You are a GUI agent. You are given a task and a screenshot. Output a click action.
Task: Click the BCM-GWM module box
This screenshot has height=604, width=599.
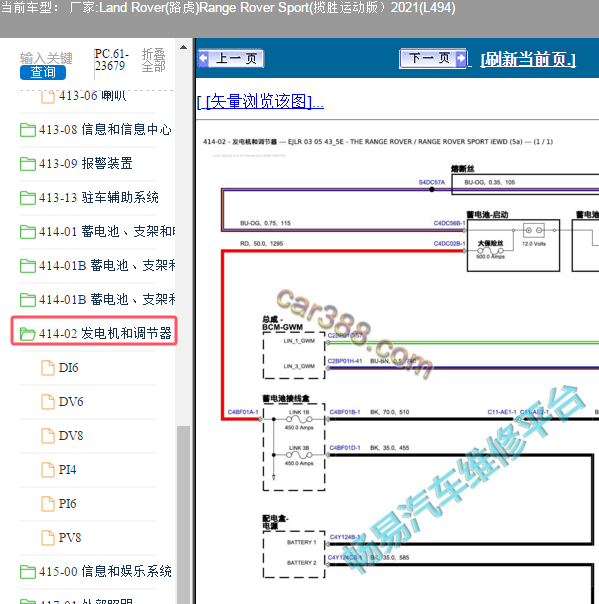pyautogui.click(x=294, y=355)
